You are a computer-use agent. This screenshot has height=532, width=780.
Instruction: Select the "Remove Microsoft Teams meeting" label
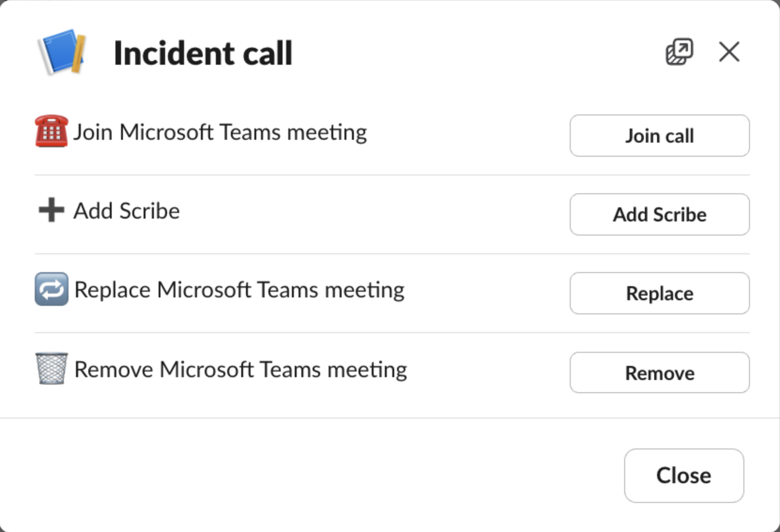[241, 370]
